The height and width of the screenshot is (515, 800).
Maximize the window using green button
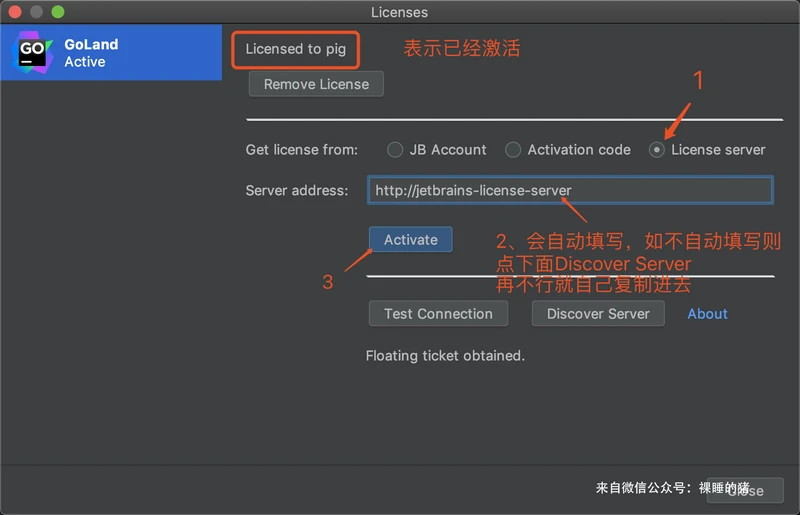(57, 12)
